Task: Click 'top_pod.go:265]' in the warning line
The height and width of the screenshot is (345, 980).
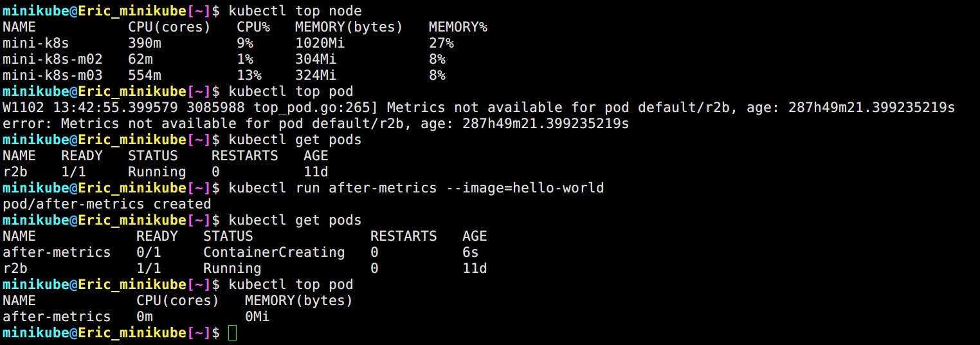Action: 316,107
